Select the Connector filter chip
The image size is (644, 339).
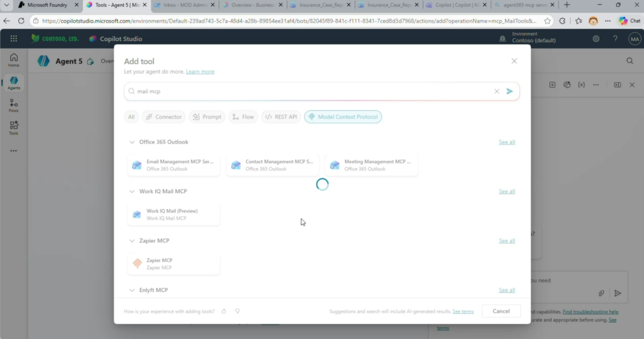[x=163, y=117]
